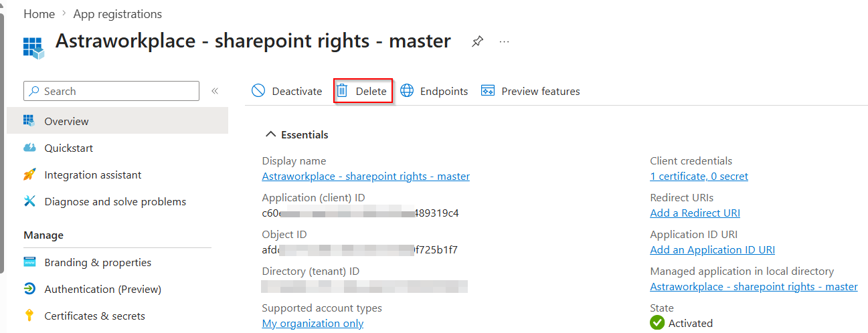Click Add an Application ID URI link

[x=712, y=250]
